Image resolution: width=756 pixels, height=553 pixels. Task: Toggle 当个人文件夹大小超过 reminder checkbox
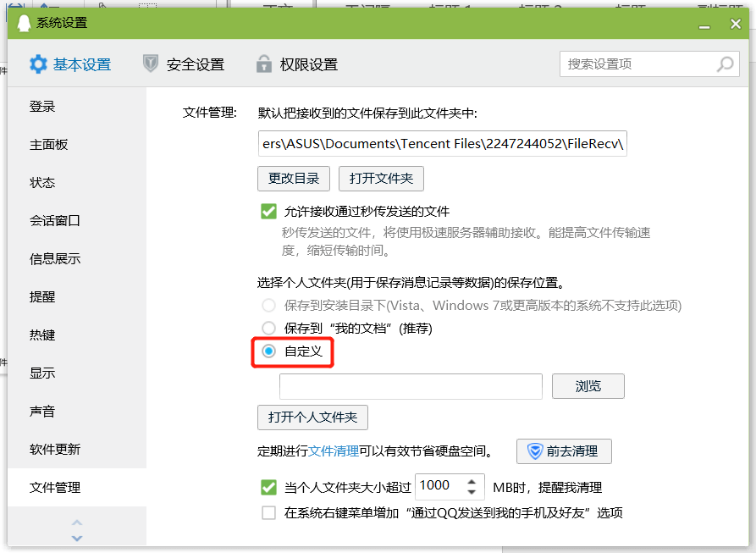pos(268,488)
